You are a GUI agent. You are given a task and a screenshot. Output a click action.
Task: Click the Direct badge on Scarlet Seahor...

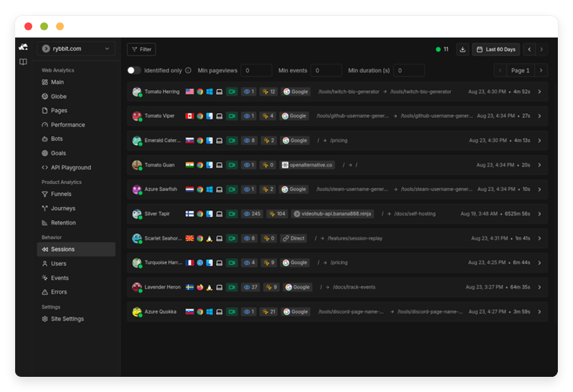294,238
